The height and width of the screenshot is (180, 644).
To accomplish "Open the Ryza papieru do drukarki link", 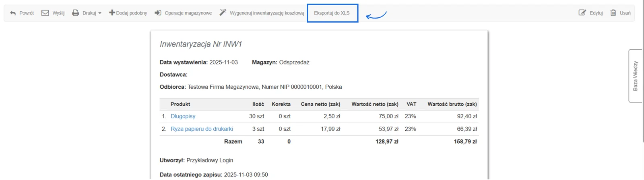I will 202,129.
